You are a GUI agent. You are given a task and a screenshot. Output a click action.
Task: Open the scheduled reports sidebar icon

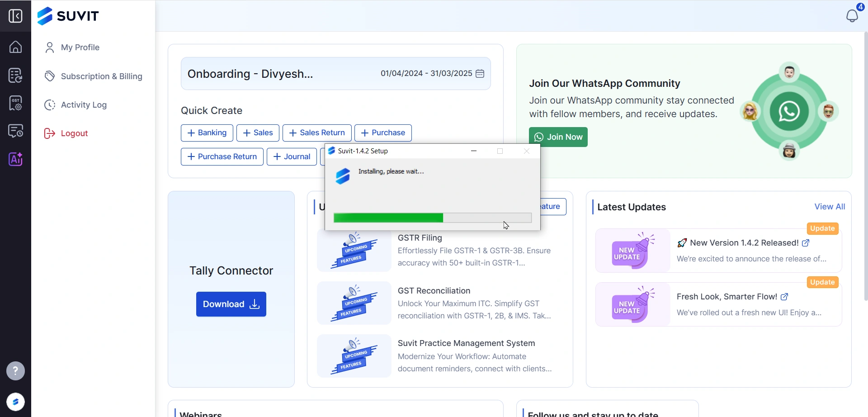15,131
